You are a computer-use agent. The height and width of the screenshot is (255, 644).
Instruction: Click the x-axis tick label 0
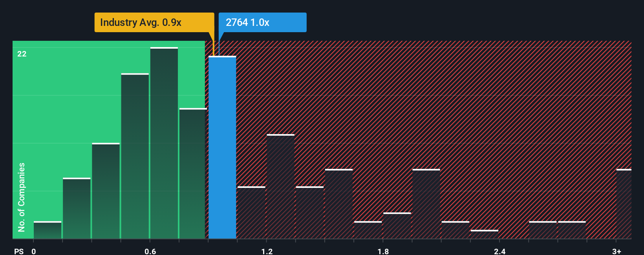[34, 251]
